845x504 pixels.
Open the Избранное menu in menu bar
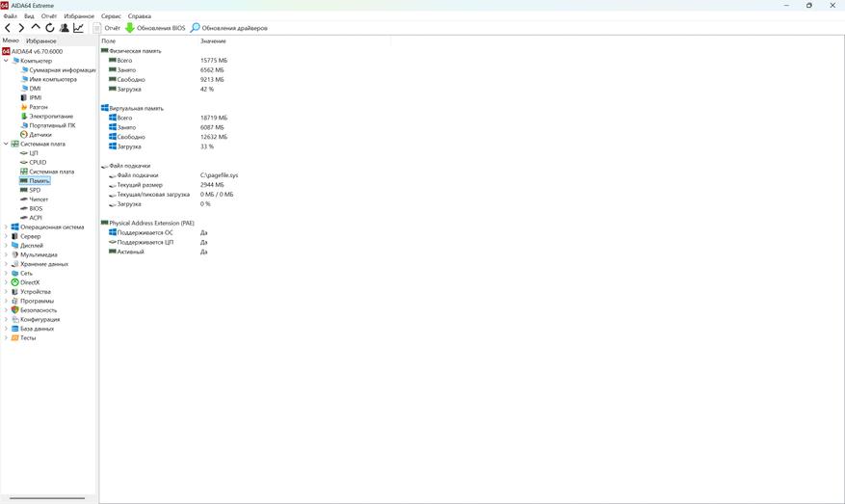pyautogui.click(x=79, y=16)
